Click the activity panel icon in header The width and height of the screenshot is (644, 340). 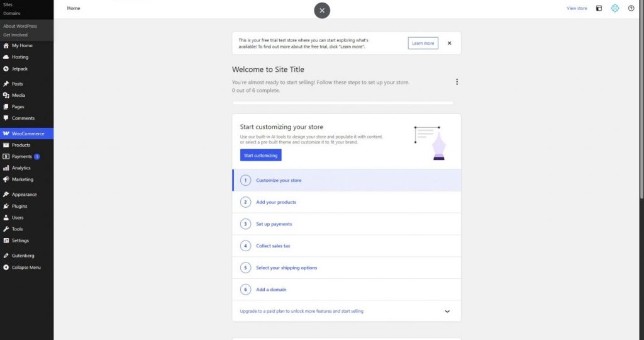599,9
